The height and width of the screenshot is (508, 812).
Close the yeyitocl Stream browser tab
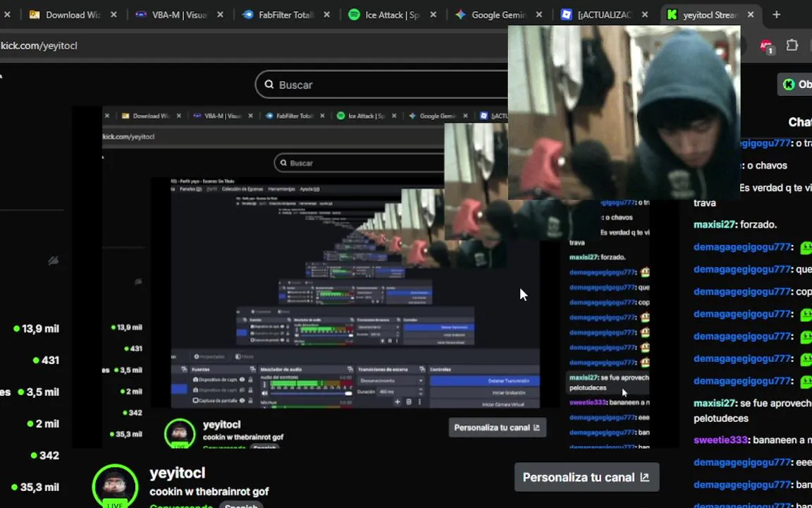click(x=751, y=15)
